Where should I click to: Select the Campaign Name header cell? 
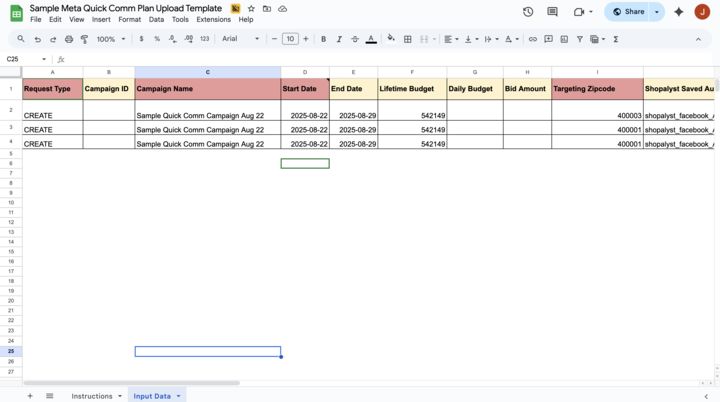pos(208,89)
